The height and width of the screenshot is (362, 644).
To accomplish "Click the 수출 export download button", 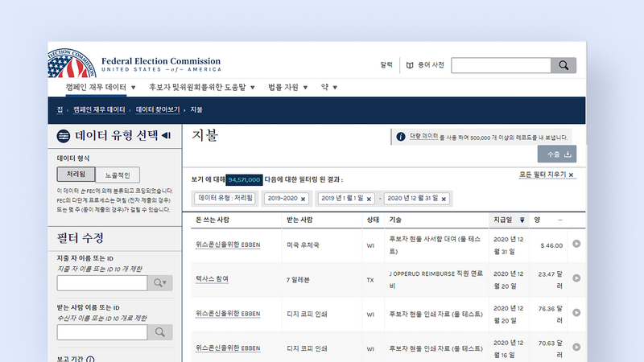I will tap(557, 154).
